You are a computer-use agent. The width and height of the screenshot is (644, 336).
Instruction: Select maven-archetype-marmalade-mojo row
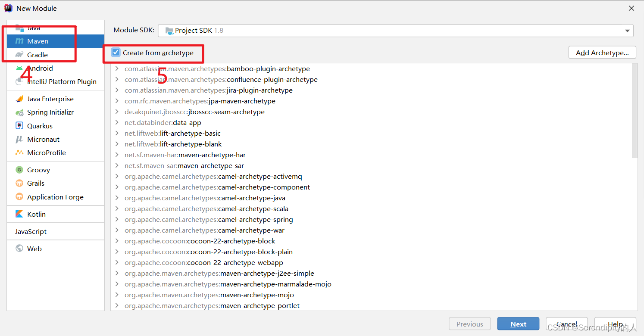(371, 284)
